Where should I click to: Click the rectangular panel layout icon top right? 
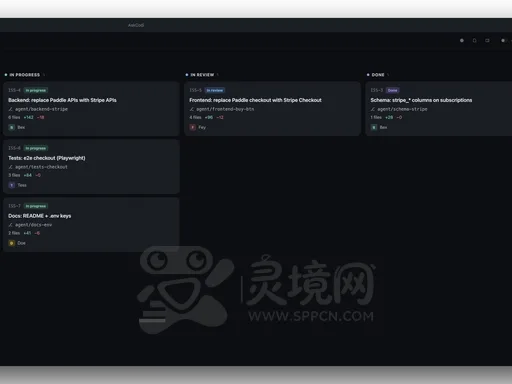(487, 41)
